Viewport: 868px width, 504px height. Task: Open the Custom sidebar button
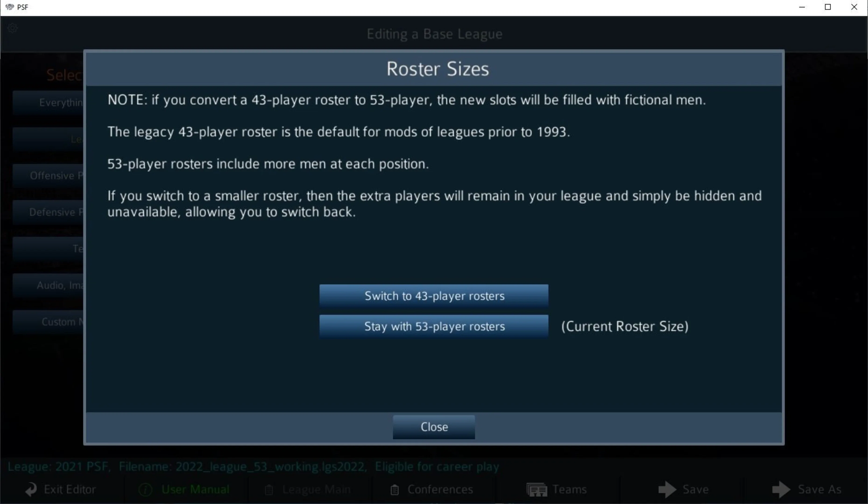pyautogui.click(x=48, y=322)
